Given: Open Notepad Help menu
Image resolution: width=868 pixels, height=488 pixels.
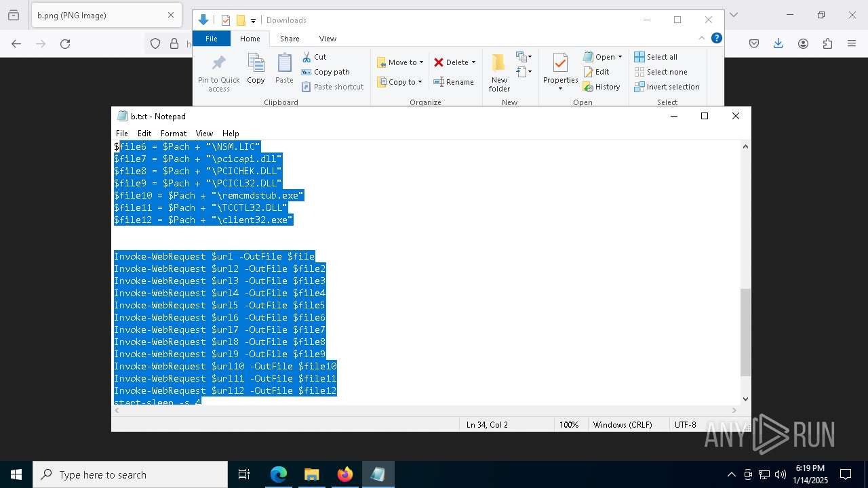Looking at the screenshot, I should [231, 134].
